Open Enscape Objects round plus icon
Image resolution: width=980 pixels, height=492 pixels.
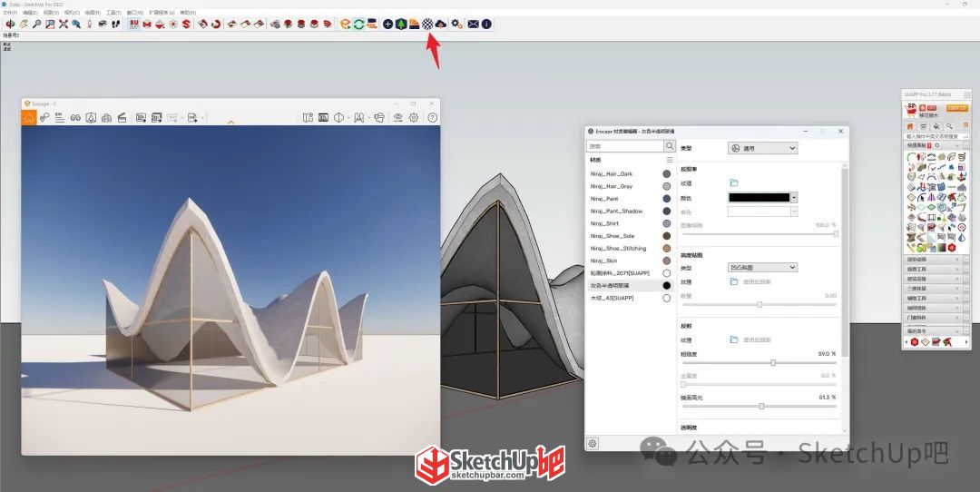[387, 24]
